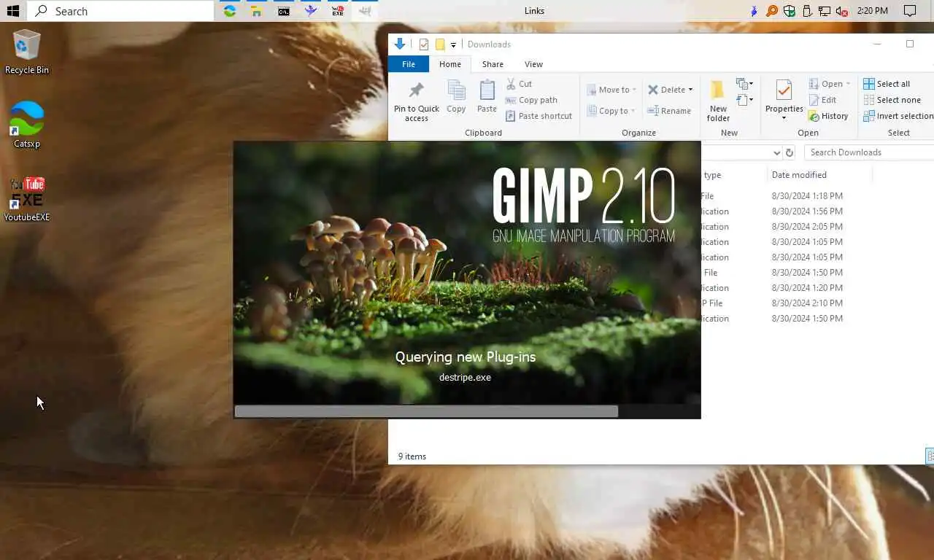934x560 pixels.
Task: Click the Explorer title bar properties checkmark icon
Action: click(423, 44)
